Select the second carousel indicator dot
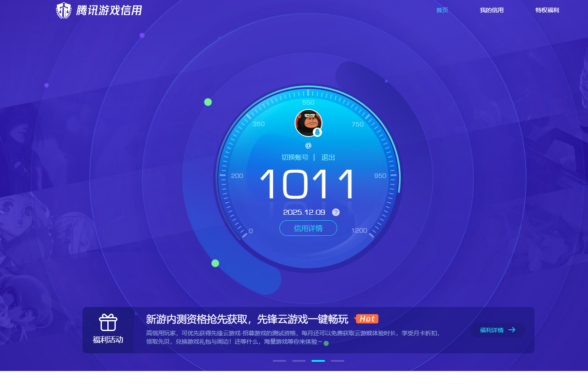The width and height of the screenshot is (588, 387). click(299, 361)
